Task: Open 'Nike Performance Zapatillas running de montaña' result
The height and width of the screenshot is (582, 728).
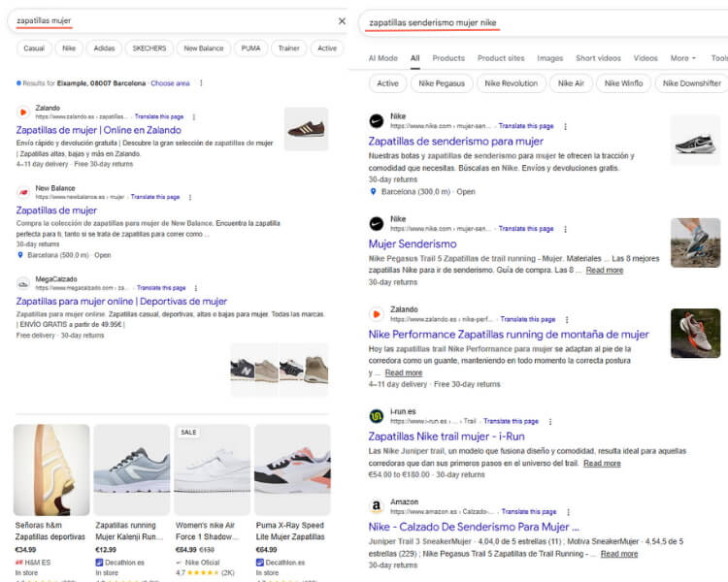Action: (509, 334)
